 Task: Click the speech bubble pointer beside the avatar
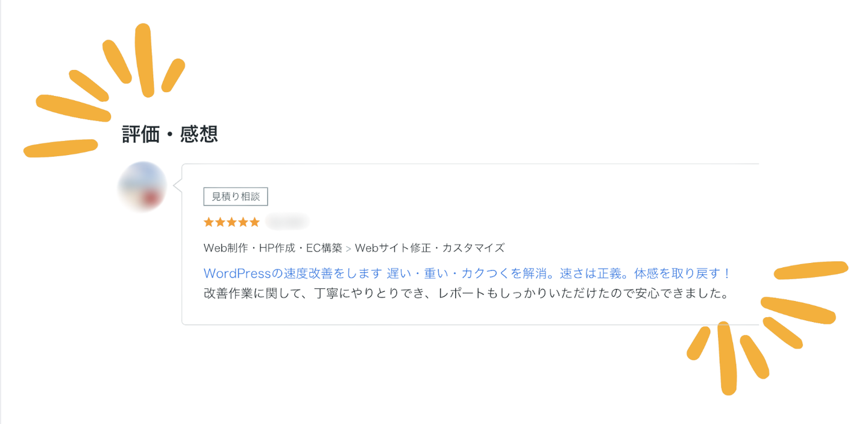point(177,187)
